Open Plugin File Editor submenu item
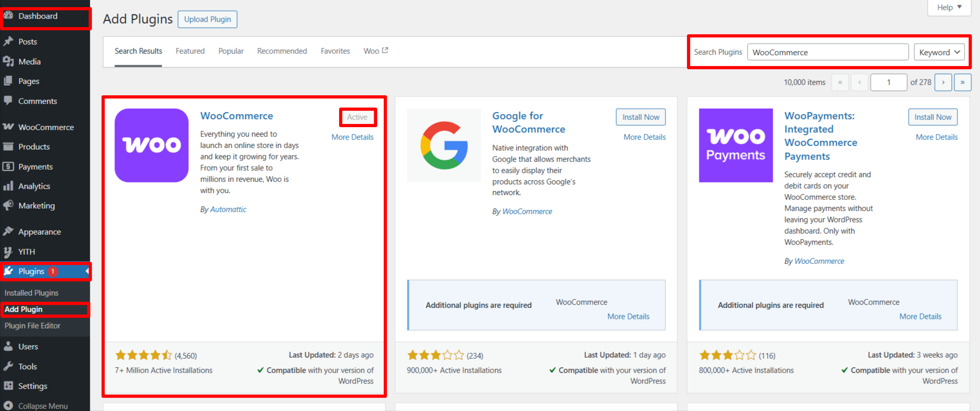The width and height of the screenshot is (980, 411). (32, 325)
